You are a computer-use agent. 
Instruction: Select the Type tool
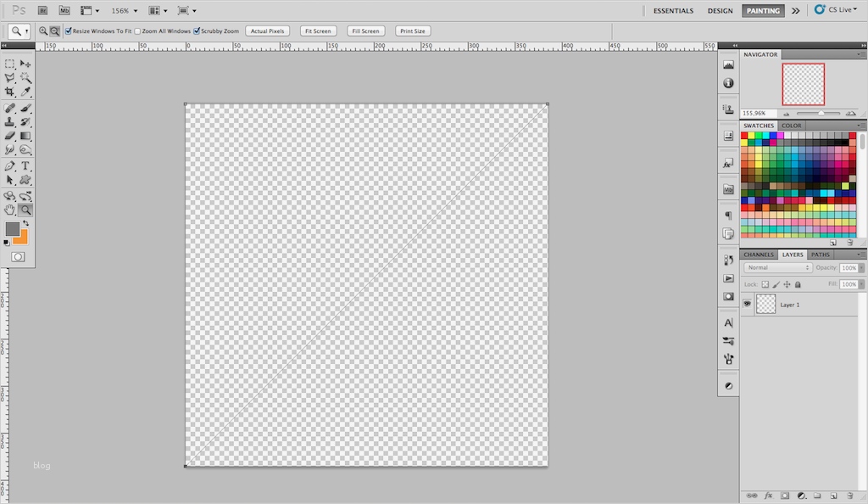coord(25,165)
